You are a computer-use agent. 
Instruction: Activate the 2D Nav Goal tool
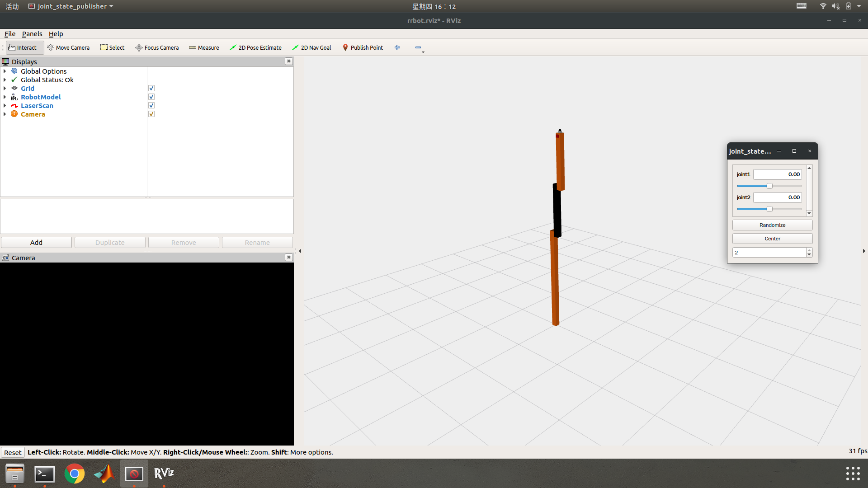pos(311,47)
